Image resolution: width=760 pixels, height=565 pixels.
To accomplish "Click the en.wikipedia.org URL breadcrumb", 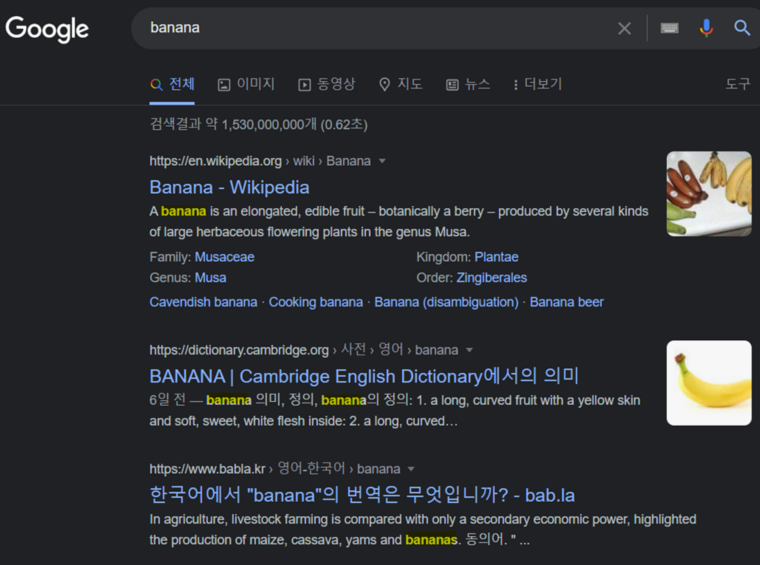I will [x=260, y=161].
